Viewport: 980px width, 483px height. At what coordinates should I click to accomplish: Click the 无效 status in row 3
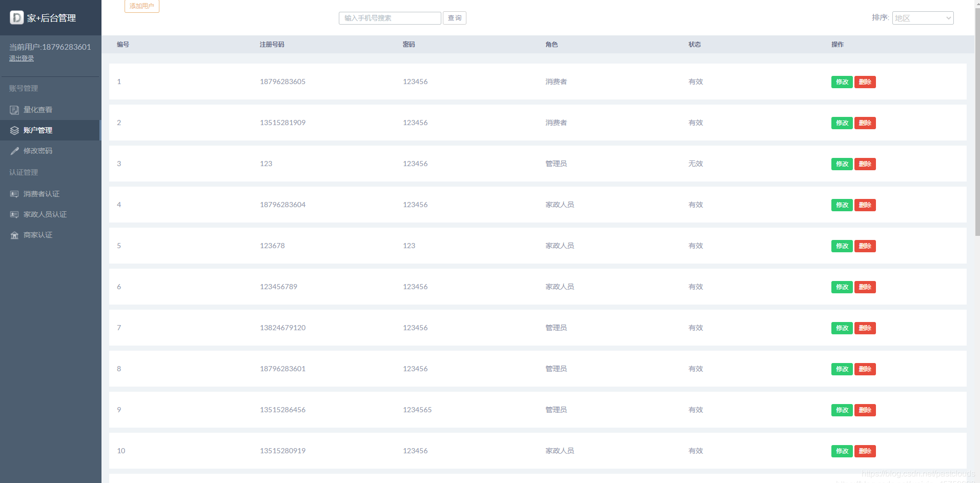(696, 164)
